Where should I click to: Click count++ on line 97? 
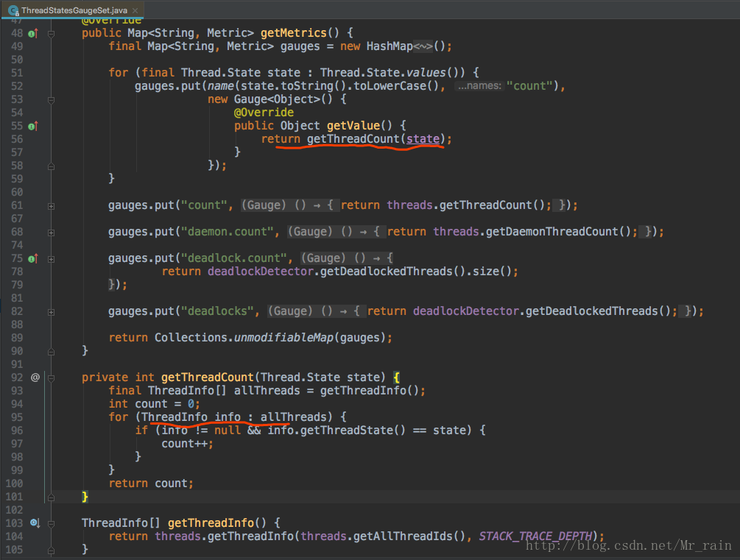(185, 444)
